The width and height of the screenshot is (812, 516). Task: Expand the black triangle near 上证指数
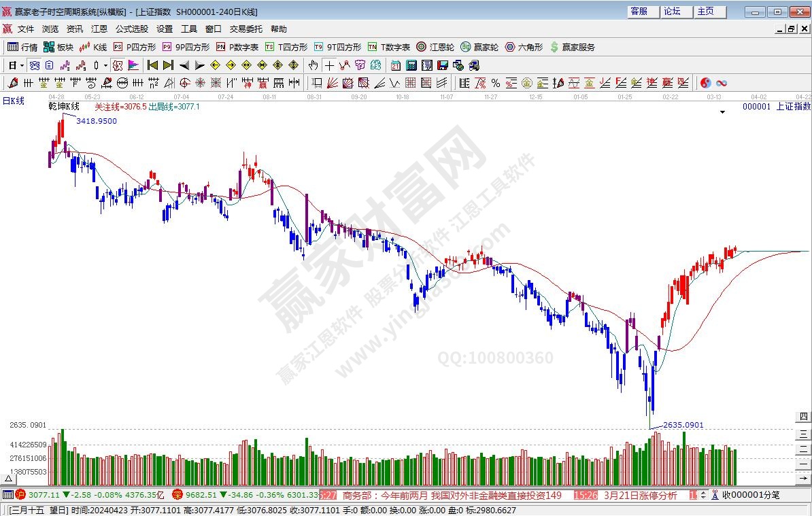pyautogui.click(x=722, y=113)
